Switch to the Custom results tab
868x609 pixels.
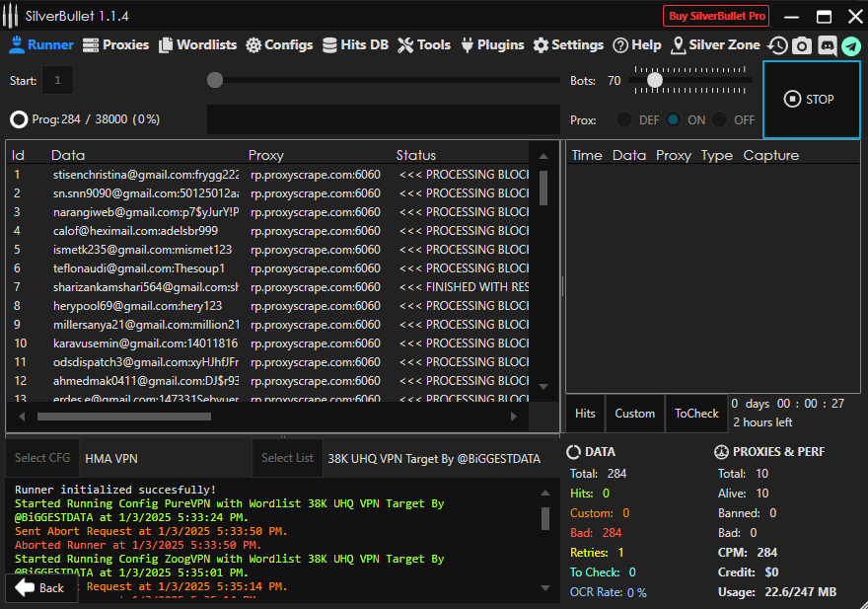[634, 414]
